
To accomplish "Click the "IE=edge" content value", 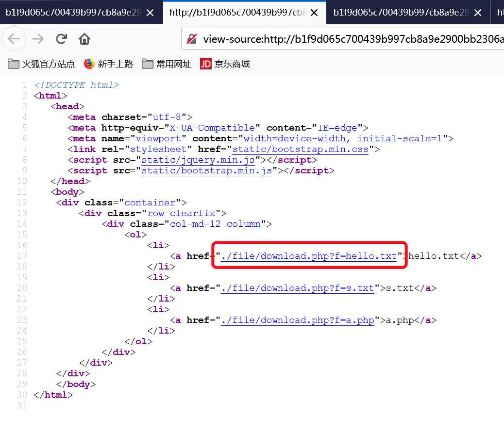I will [337, 128].
